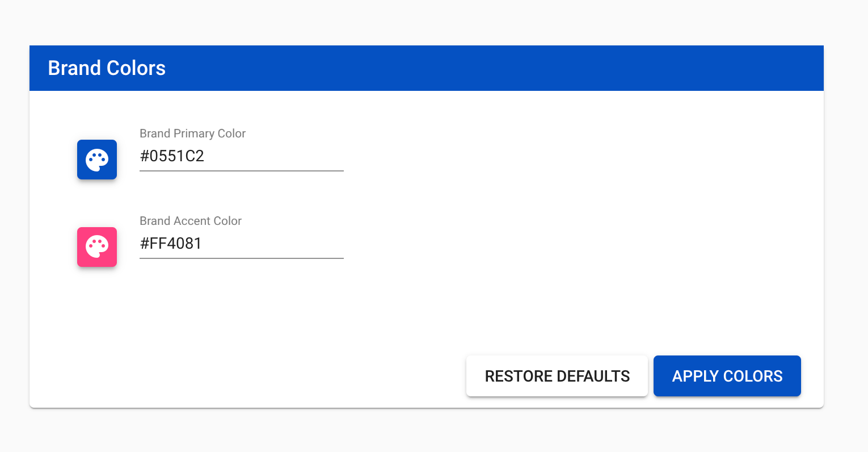The image size is (868, 452).
Task: Click the #FF4081 hex value text
Action: 171,244
